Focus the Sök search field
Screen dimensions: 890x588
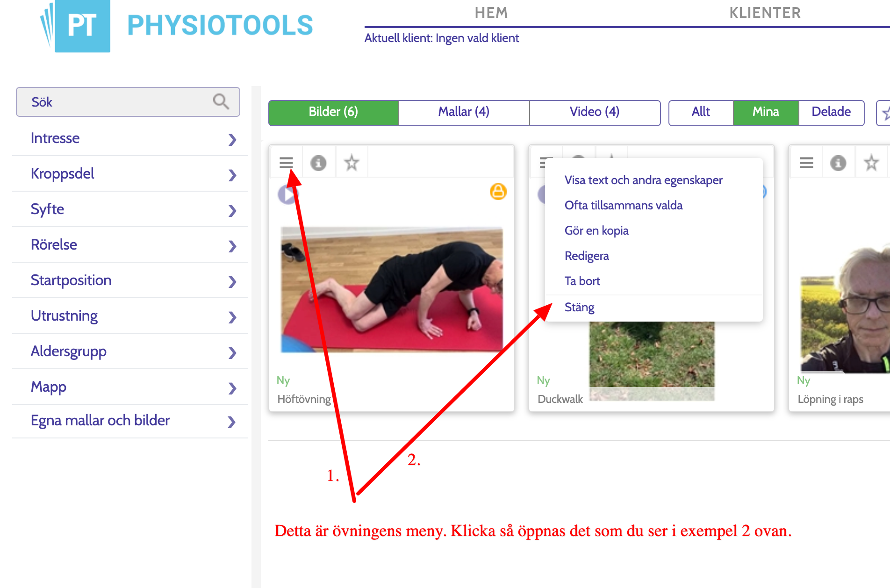pos(128,102)
